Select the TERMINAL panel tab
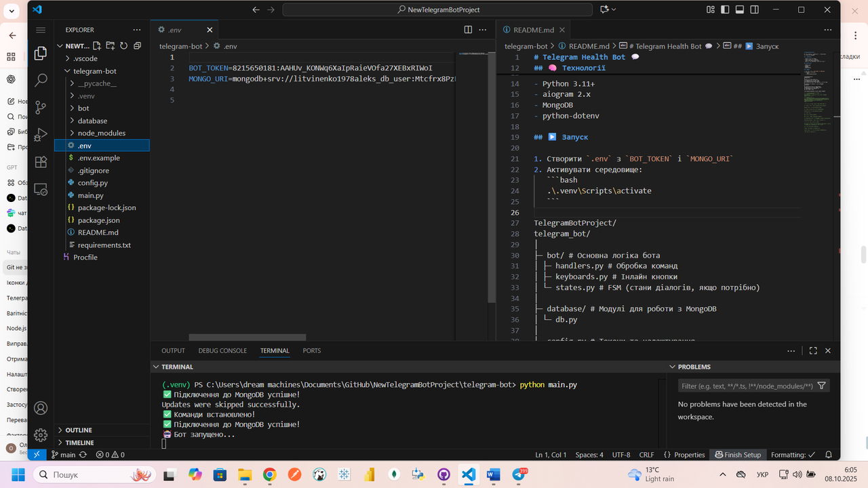Screen dimensions: 868x488 tap(275, 350)
